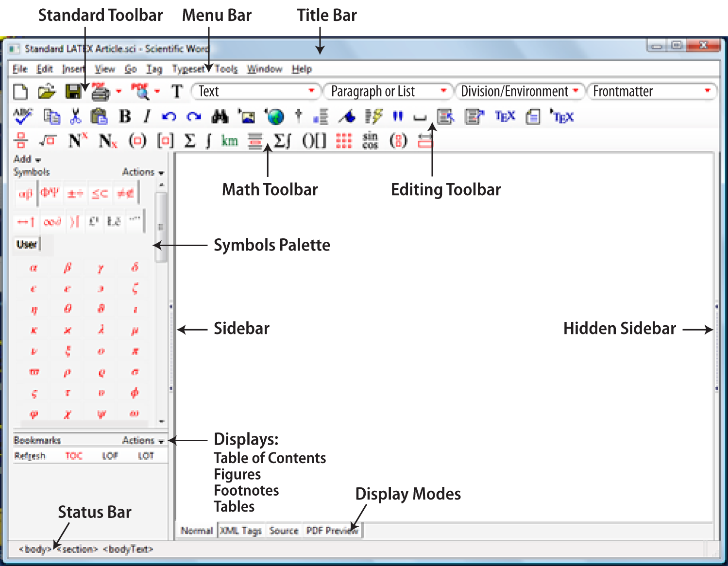Click the <section> tag in the status bar
Image resolution: width=728 pixels, height=566 pixels.
click(x=78, y=549)
